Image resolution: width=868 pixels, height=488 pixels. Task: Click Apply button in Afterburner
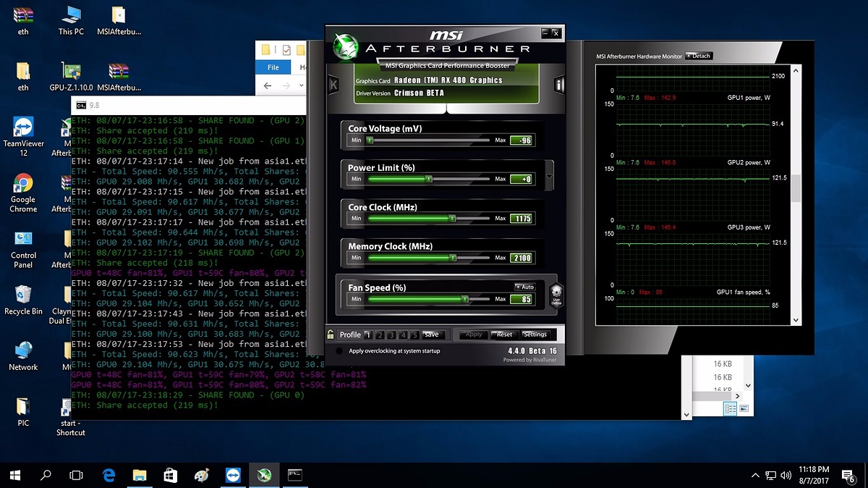[x=474, y=335]
